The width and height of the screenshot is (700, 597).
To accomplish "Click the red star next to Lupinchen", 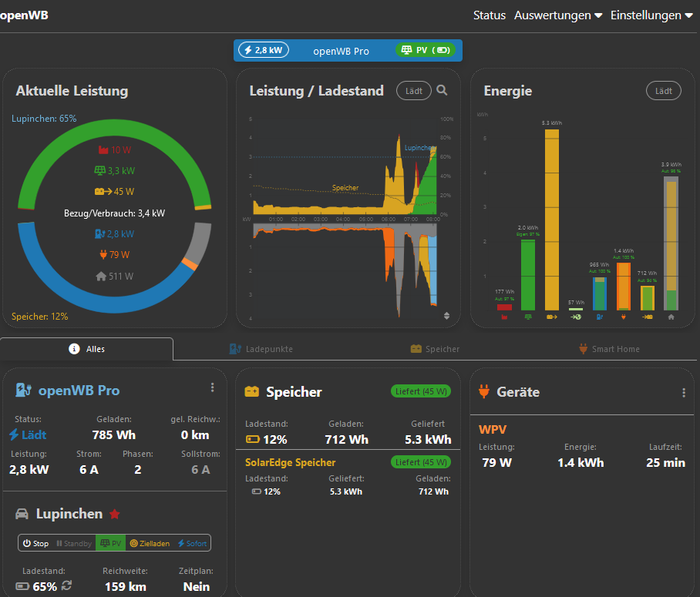I will [115, 514].
